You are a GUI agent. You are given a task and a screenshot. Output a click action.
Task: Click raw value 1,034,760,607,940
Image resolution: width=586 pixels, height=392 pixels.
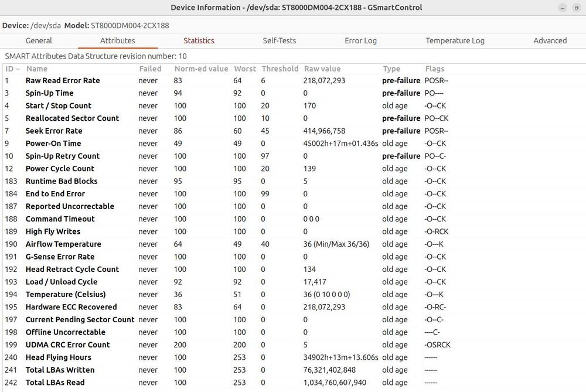pyautogui.click(x=335, y=382)
